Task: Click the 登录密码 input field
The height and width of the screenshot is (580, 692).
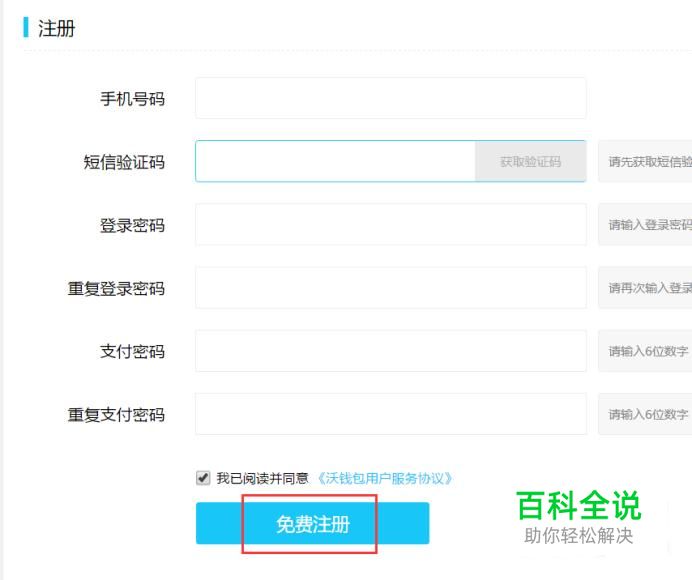Action: tap(390, 224)
